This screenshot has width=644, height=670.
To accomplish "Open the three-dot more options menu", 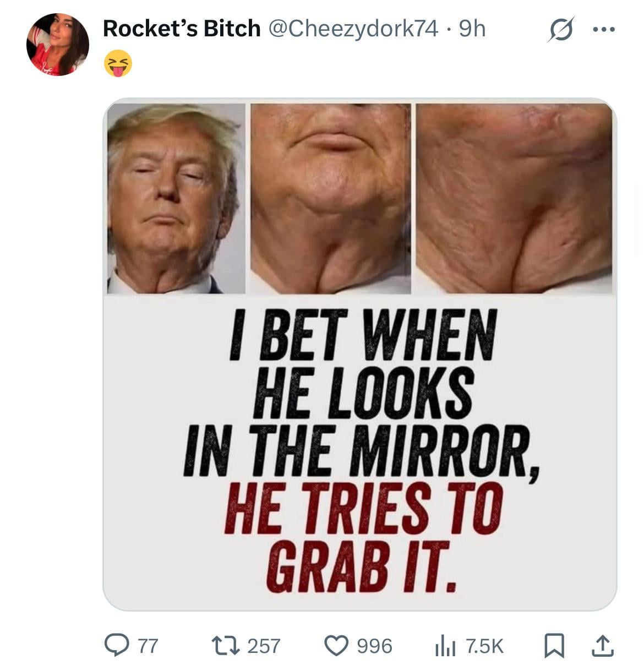I will coord(603,29).
